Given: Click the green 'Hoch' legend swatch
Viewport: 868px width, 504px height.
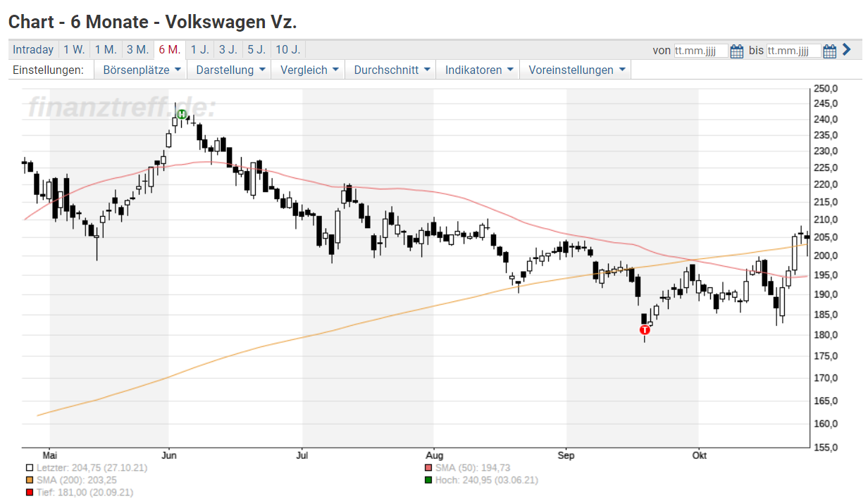Looking at the screenshot, I should click(428, 480).
